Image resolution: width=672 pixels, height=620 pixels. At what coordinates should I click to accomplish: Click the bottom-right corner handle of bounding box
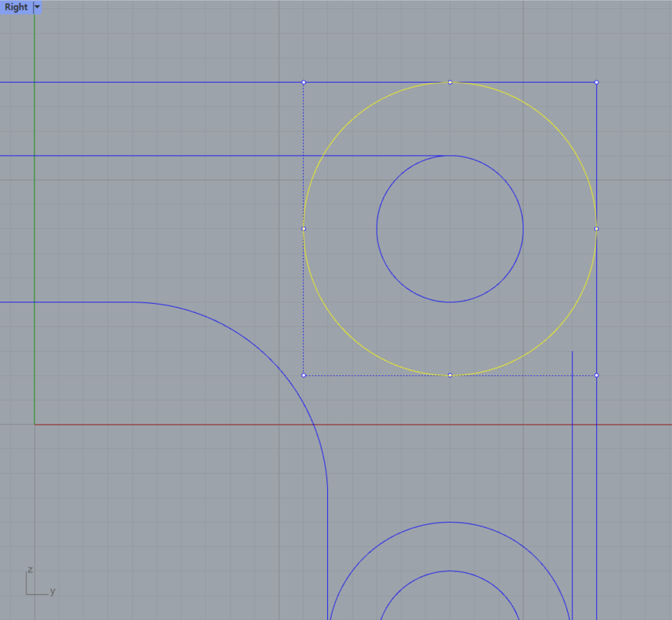(597, 375)
